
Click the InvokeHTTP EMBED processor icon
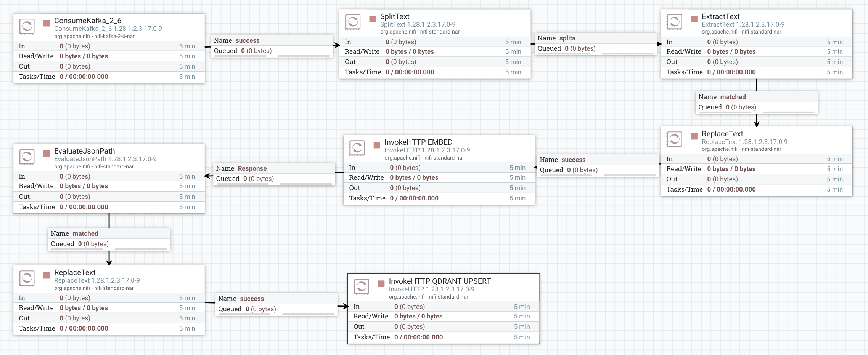point(357,148)
